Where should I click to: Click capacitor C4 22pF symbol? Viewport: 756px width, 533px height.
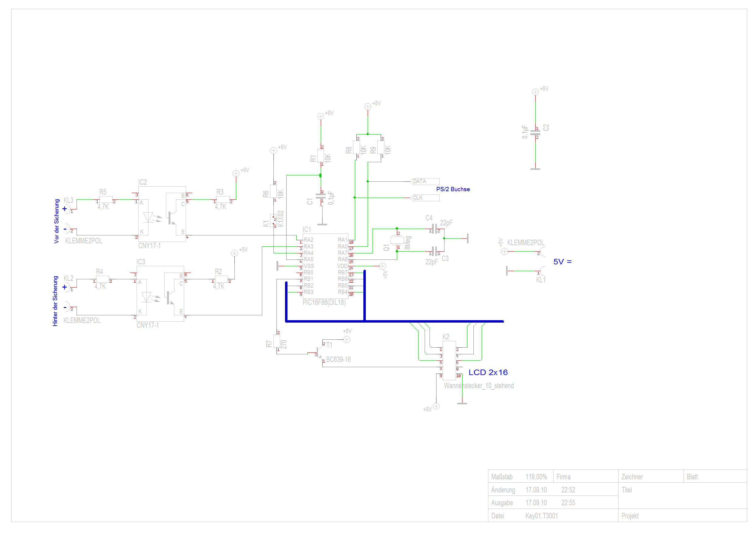tap(434, 229)
